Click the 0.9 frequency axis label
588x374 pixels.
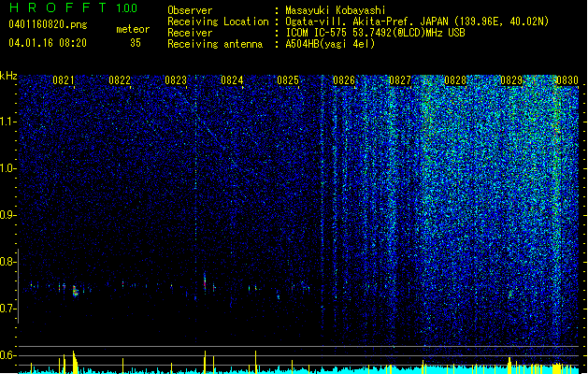[x=7, y=215]
